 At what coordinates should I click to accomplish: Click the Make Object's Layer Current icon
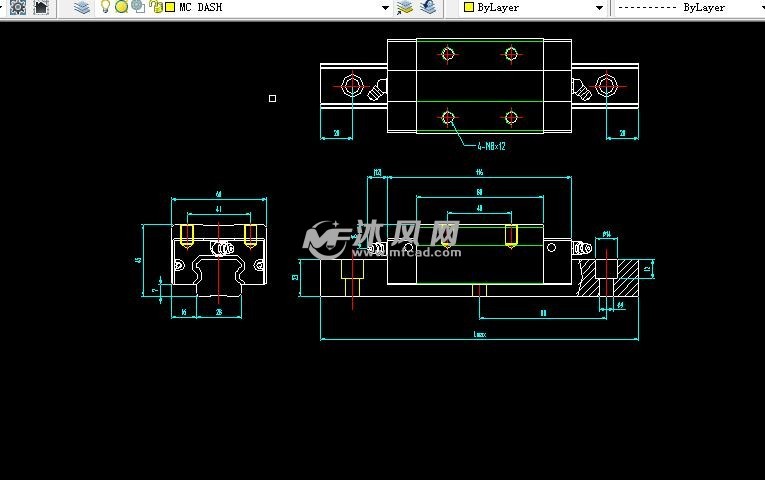click(405, 7)
